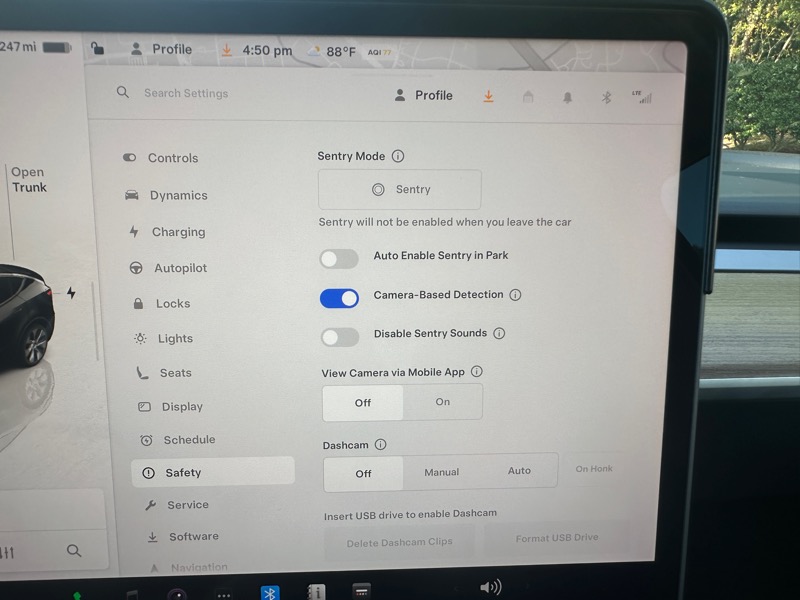Turn off the Camera-Based Detection toggle
Viewport: 800px width, 600px height.
pos(339,298)
